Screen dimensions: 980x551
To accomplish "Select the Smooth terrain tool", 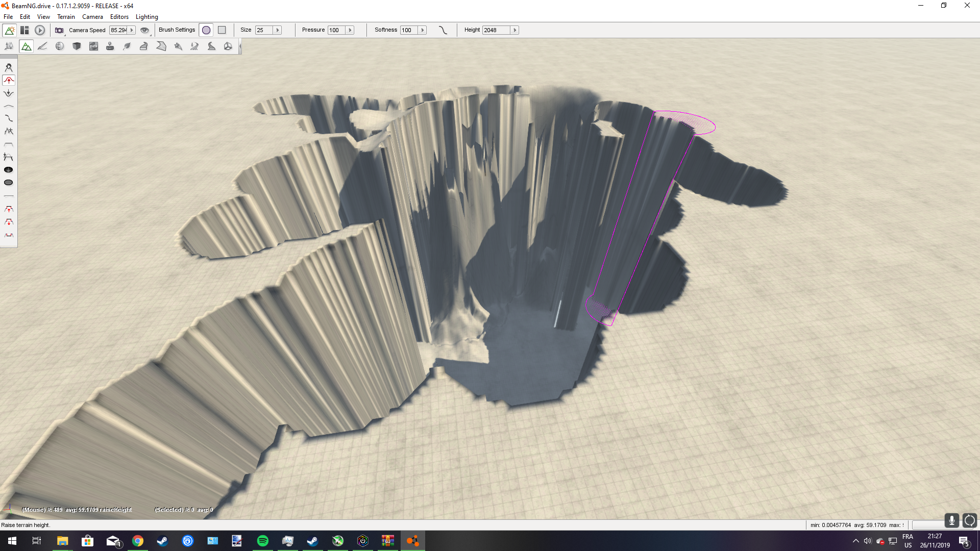I will point(9,106).
